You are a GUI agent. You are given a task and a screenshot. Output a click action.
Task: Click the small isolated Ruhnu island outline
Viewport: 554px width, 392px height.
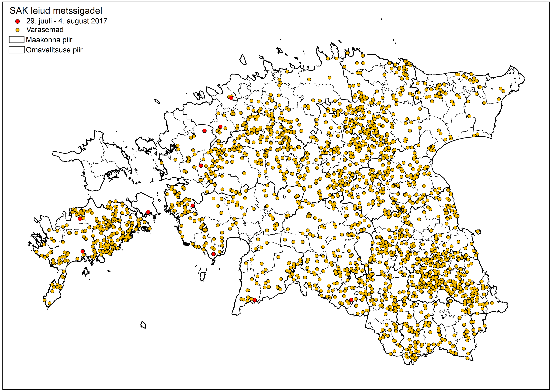click(143, 325)
